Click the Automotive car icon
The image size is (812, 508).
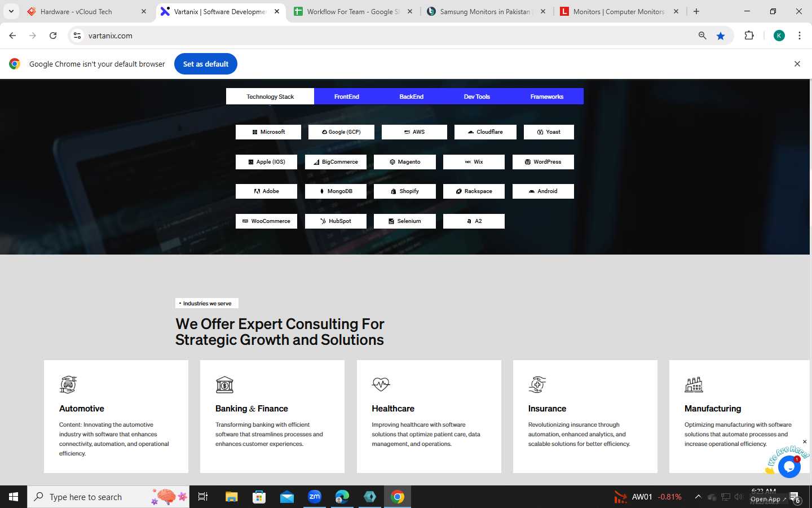68,384
